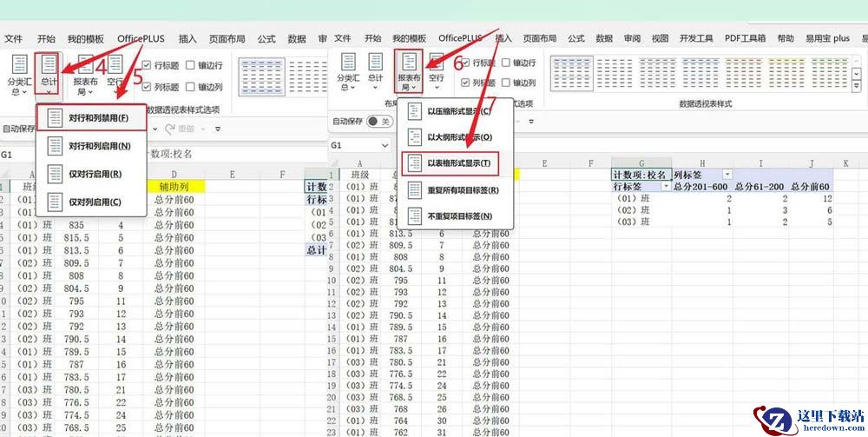The height and width of the screenshot is (437, 868).
Task: Toggle 行标题 checkbox in right window
Action: [x=465, y=63]
